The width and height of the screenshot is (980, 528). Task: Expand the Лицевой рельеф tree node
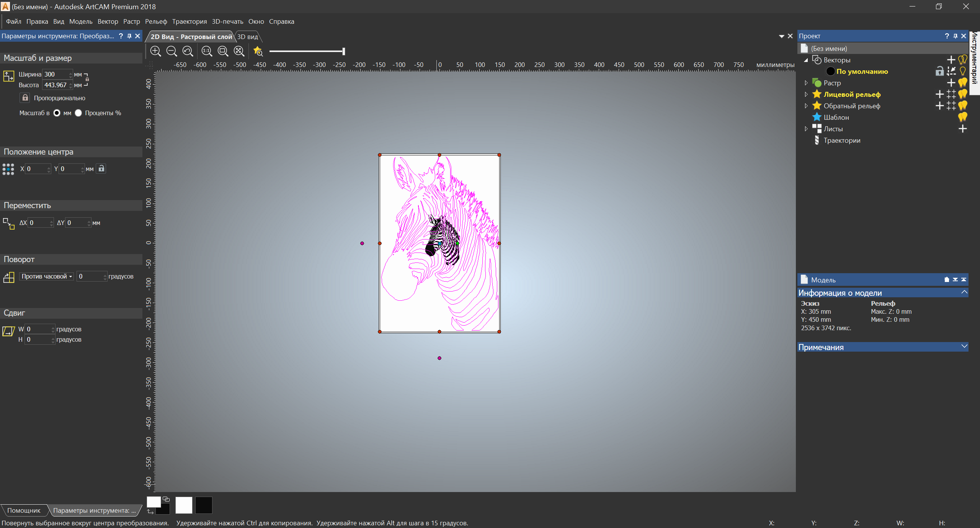click(x=806, y=94)
